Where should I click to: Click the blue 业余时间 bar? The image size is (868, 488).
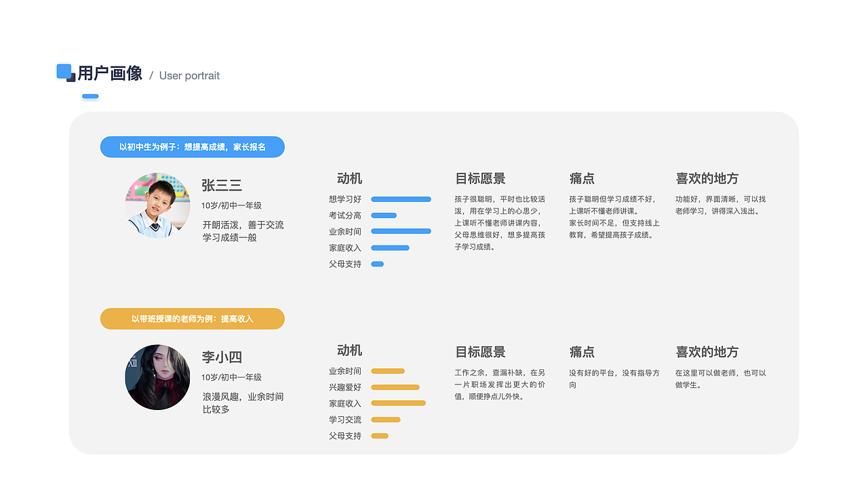(401, 231)
